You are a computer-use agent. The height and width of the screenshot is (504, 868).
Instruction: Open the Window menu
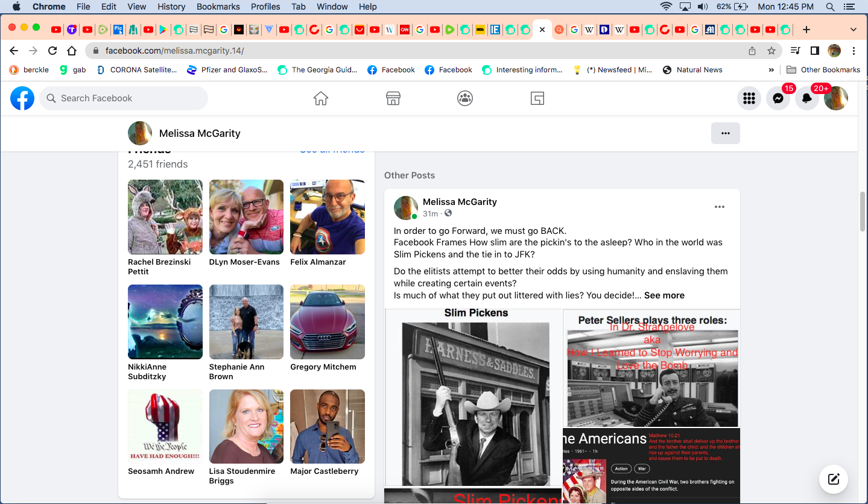(x=332, y=7)
